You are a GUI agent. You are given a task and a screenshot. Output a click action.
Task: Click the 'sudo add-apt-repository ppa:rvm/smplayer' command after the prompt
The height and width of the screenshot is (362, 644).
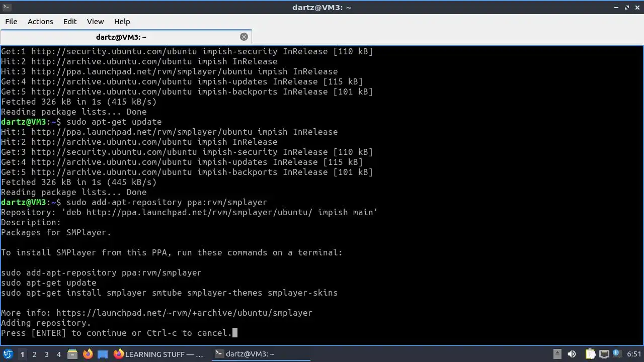point(167,202)
